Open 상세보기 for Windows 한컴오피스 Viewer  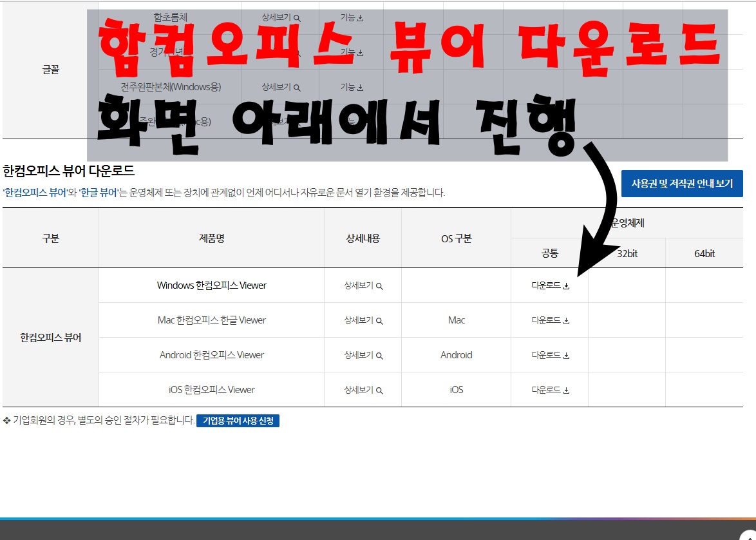(x=363, y=285)
